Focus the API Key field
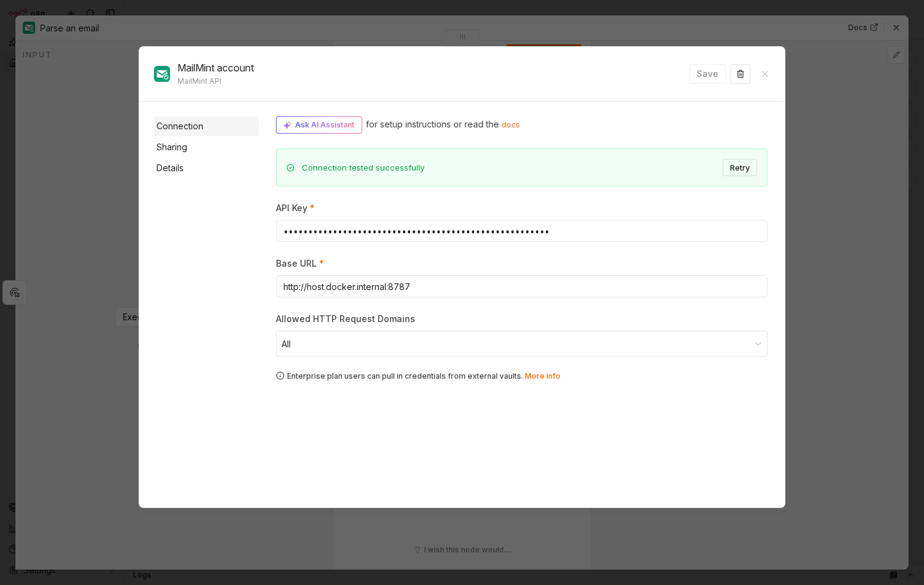The image size is (924, 585). [x=522, y=231]
